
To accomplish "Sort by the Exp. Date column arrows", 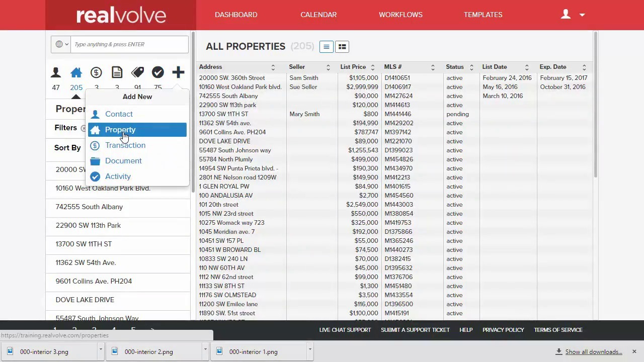I will click(584, 67).
